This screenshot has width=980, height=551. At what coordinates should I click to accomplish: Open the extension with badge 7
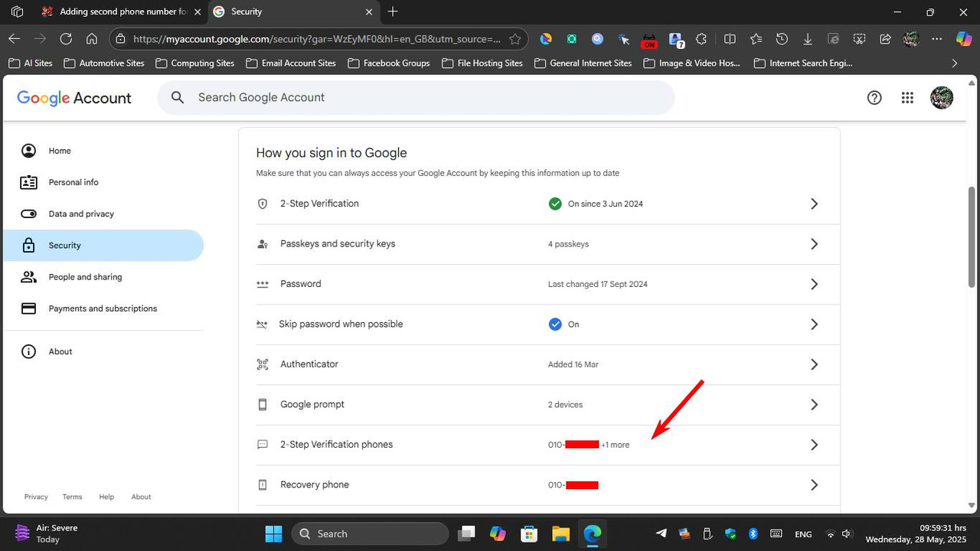tap(676, 39)
